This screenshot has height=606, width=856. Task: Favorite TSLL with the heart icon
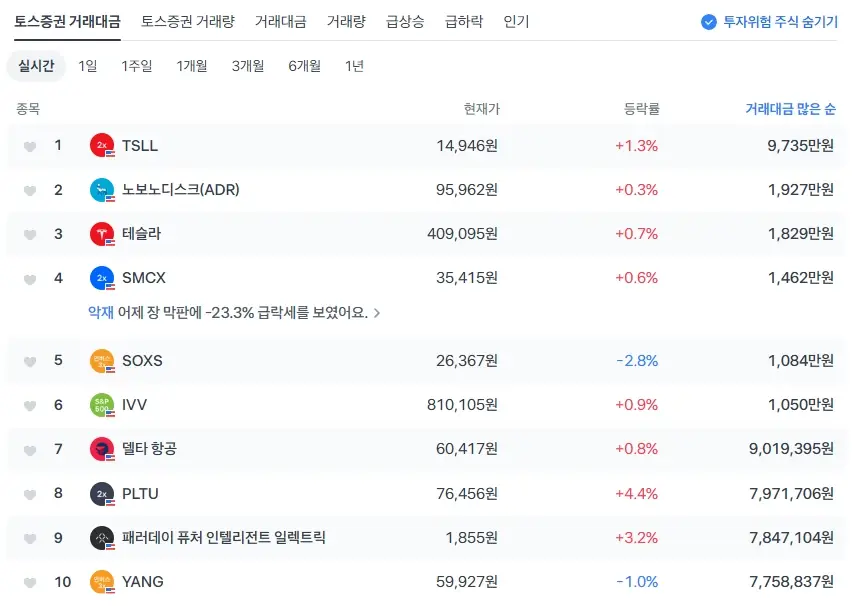[x=30, y=146]
